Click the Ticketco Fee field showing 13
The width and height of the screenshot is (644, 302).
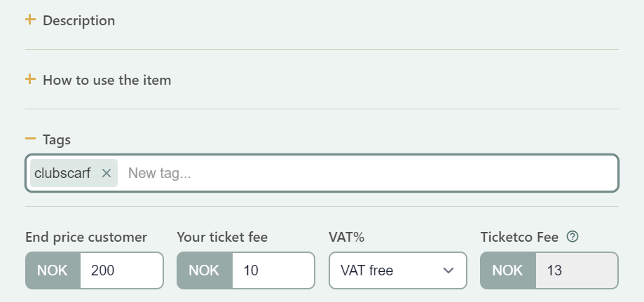pos(577,270)
